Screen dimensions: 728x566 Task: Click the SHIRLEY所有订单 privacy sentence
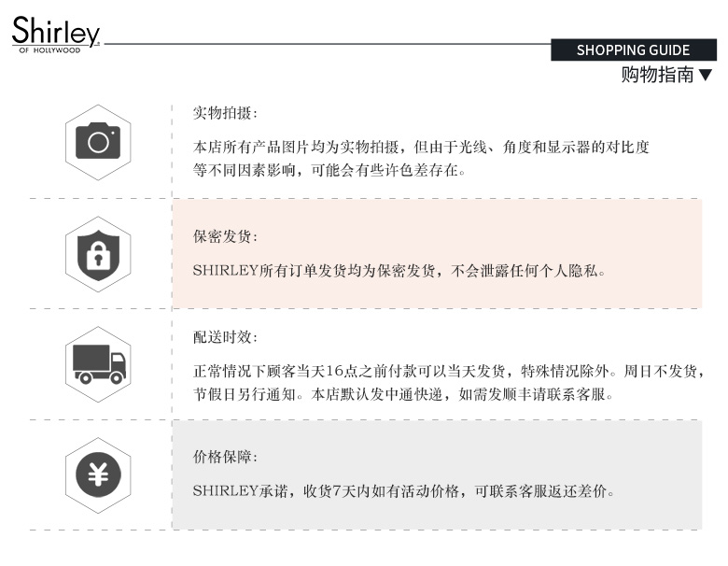399,271
